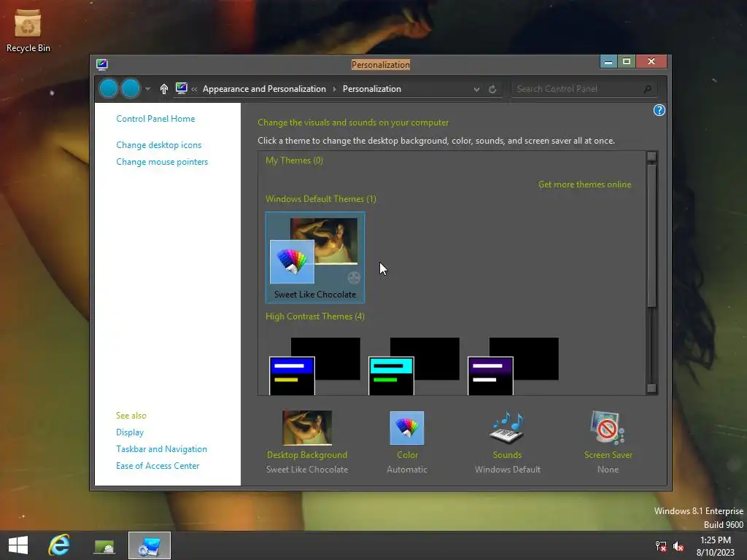Viewport: 747px width, 560px height.
Task: Open the Help question mark
Action: point(659,111)
